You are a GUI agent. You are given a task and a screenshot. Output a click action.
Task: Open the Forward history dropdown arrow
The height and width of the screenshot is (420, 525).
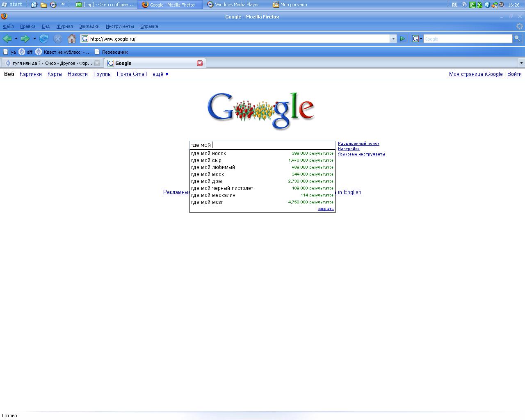click(x=34, y=39)
